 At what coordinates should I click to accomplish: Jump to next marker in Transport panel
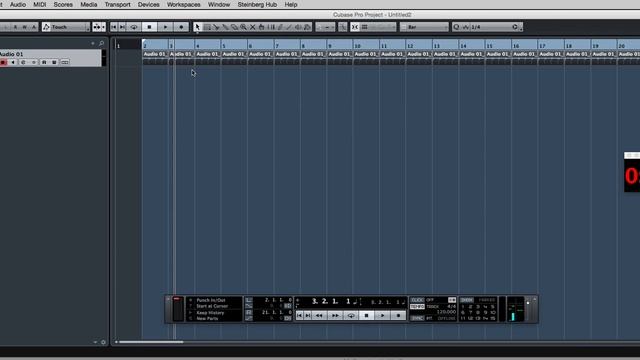tap(308, 316)
